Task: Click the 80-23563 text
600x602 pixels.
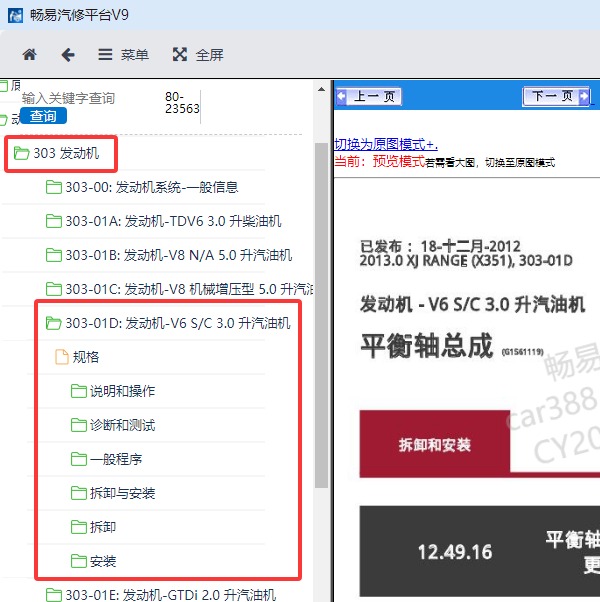Action: click(182, 103)
